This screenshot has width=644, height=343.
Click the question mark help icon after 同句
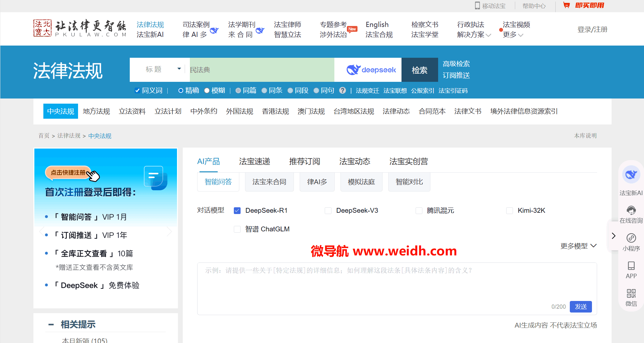[x=342, y=90]
